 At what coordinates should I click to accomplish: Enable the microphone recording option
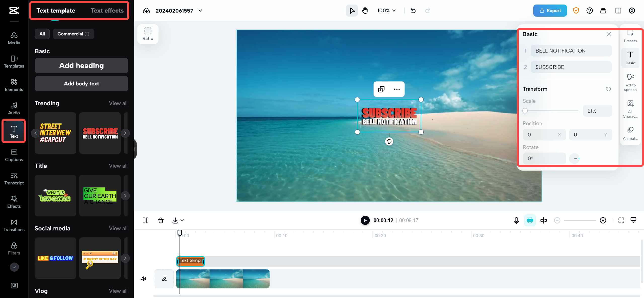click(516, 220)
